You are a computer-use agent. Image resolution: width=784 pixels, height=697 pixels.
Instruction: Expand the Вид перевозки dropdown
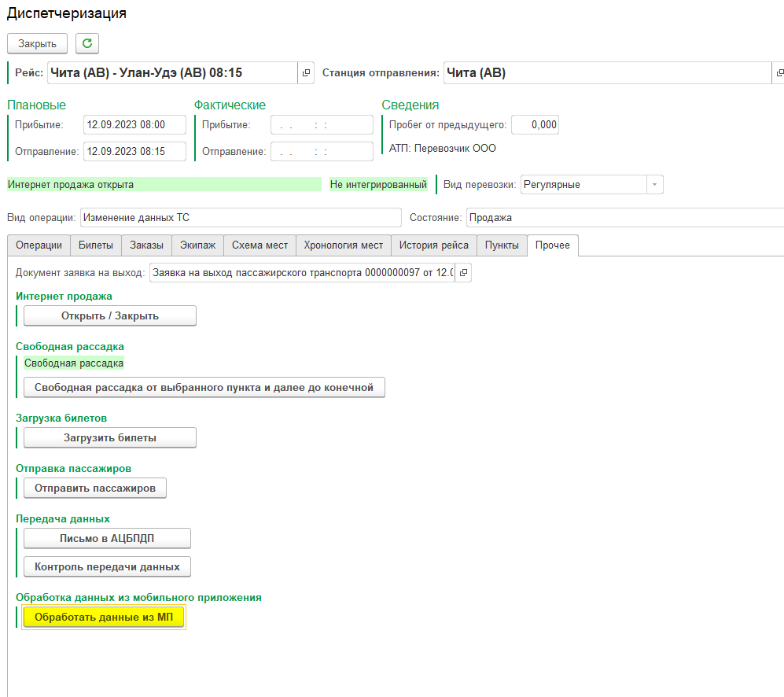tap(654, 184)
